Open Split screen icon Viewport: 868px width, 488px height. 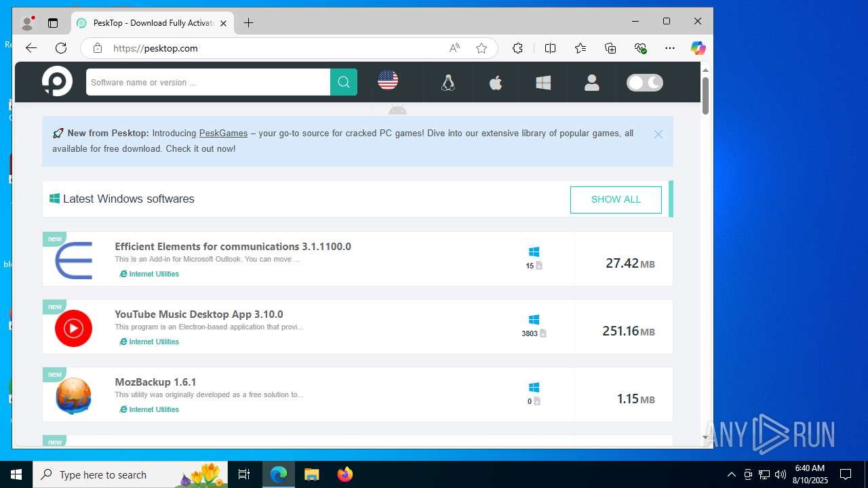550,48
